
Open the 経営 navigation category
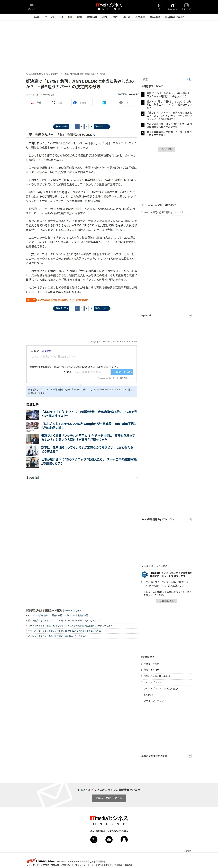coord(37,17)
